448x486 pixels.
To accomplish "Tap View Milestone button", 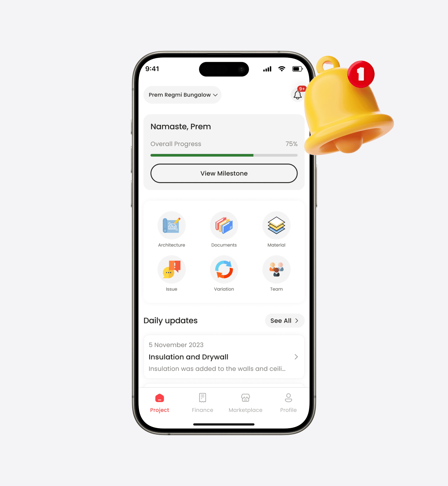I will [x=224, y=173].
